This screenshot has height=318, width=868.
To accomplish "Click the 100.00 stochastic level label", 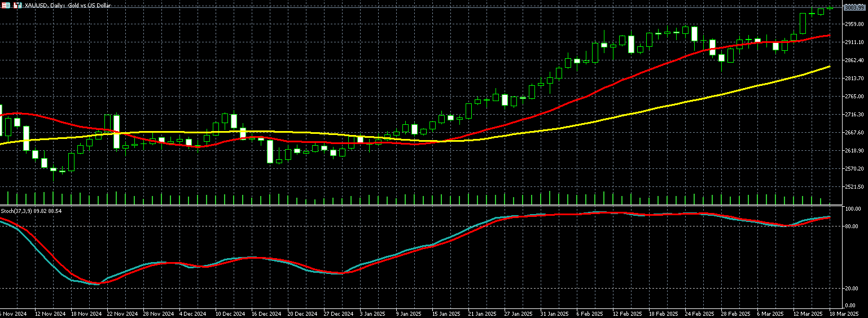I will (853, 209).
